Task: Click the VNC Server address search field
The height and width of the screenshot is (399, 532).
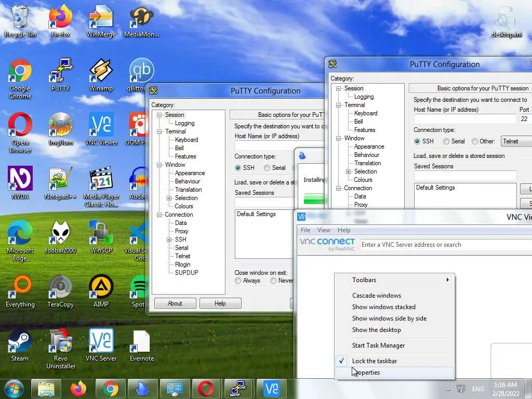Action: tap(446, 245)
